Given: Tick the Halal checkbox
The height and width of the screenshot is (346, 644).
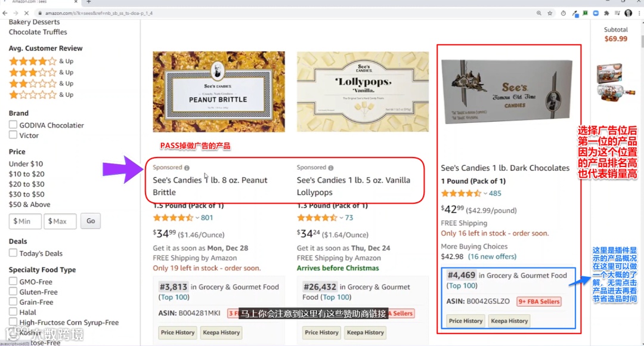Looking at the screenshot, I should pos(13,311).
